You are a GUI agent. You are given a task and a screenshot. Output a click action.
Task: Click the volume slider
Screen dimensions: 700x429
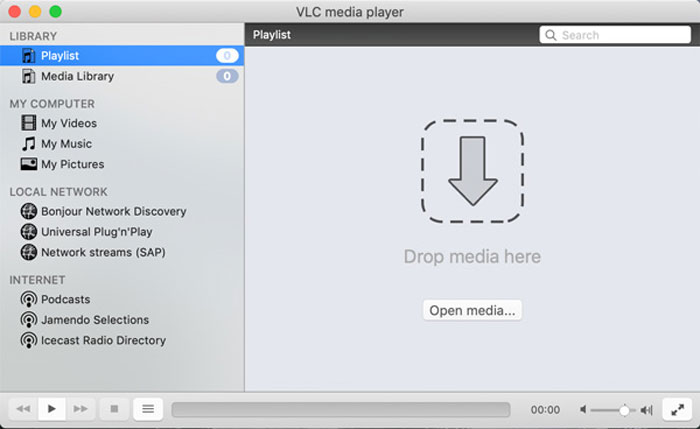coord(613,410)
